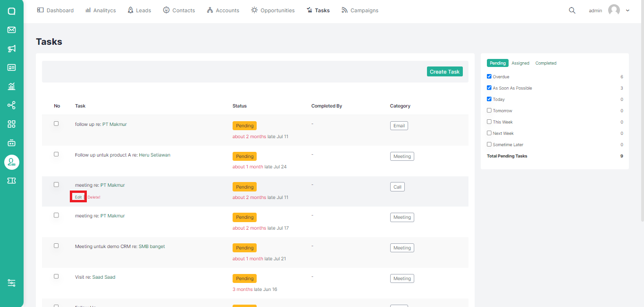644x307 pixels.
Task: Check the Tomorrow filter checkbox
Action: point(489,110)
